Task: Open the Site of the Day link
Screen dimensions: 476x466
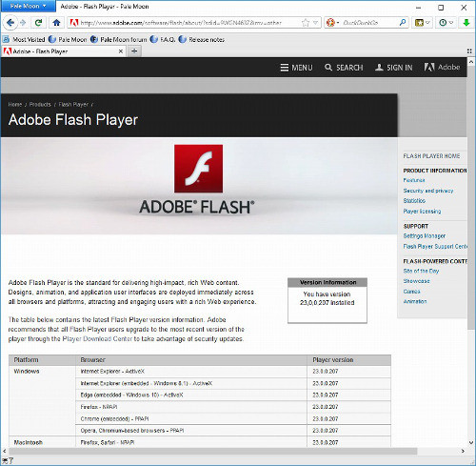Action: coord(421,271)
